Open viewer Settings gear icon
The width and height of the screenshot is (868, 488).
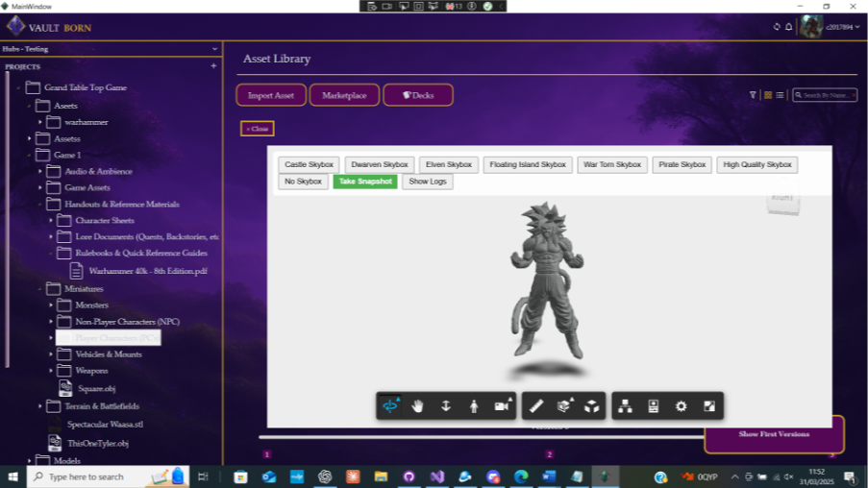click(682, 406)
